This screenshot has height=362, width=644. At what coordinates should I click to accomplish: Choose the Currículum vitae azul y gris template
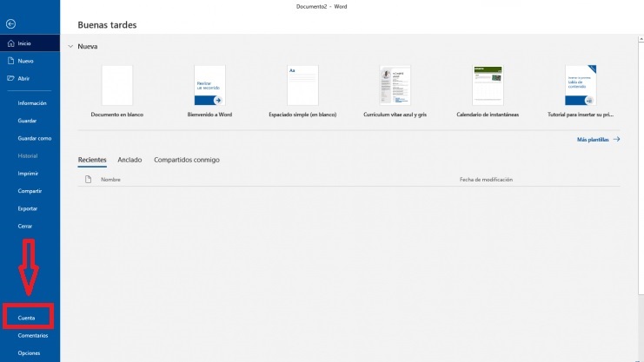(x=395, y=85)
